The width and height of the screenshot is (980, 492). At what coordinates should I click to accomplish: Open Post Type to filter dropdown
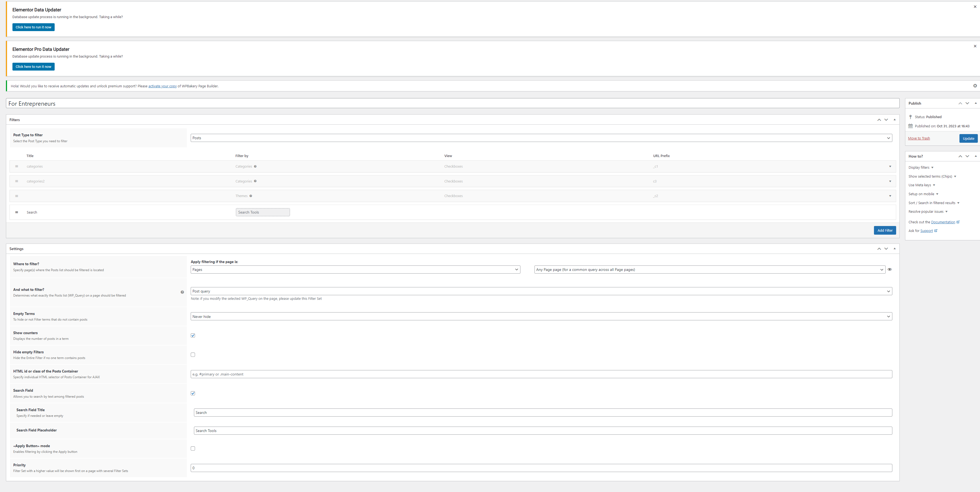[x=541, y=138]
